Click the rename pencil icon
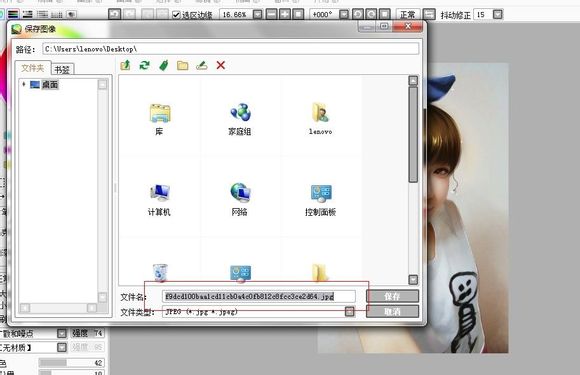Image resolution: width=580 pixels, height=375 pixels. pyautogui.click(x=202, y=65)
